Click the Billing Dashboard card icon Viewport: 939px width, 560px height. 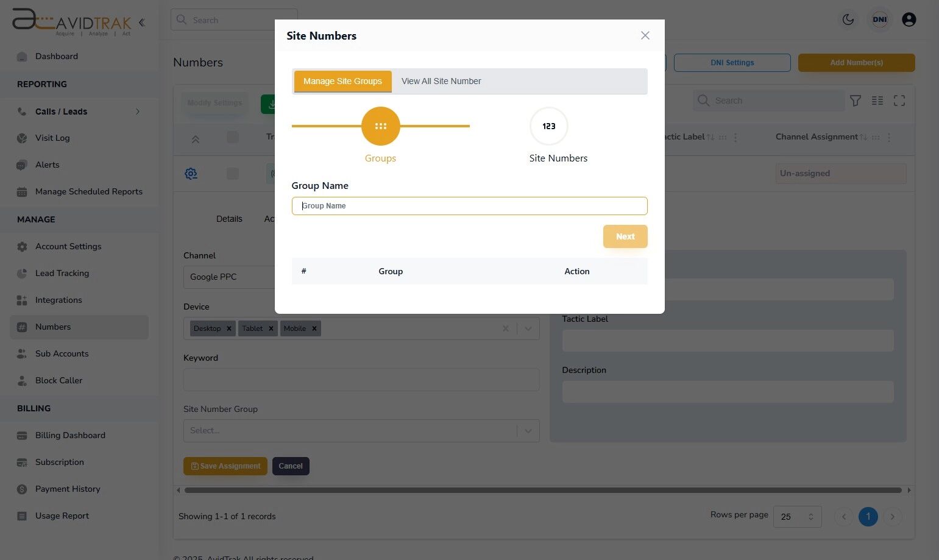pyautogui.click(x=22, y=435)
